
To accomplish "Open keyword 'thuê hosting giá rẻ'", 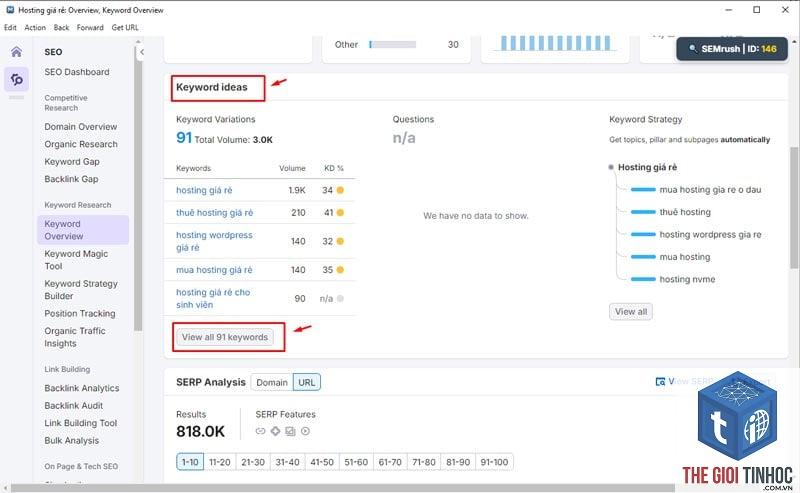I will pos(214,212).
